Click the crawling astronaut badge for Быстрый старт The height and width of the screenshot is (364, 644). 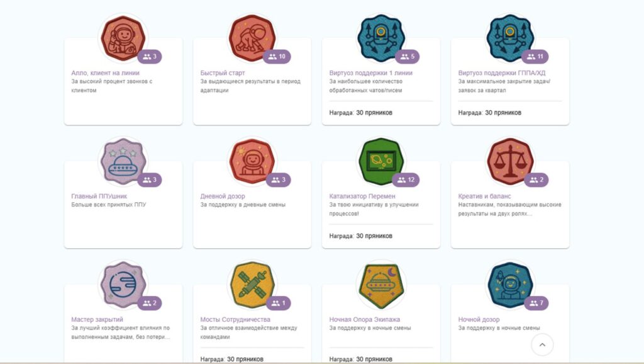click(252, 37)
